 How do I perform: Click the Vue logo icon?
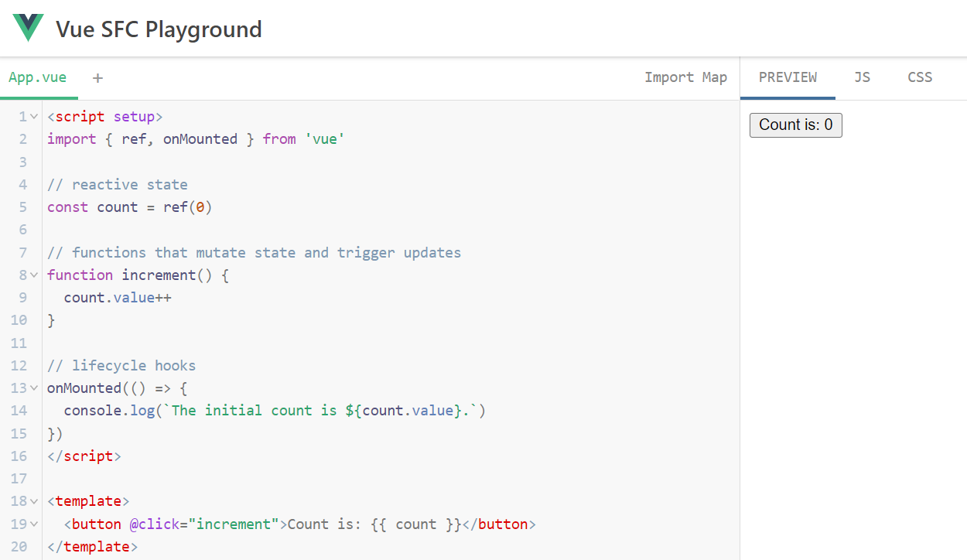29,28
